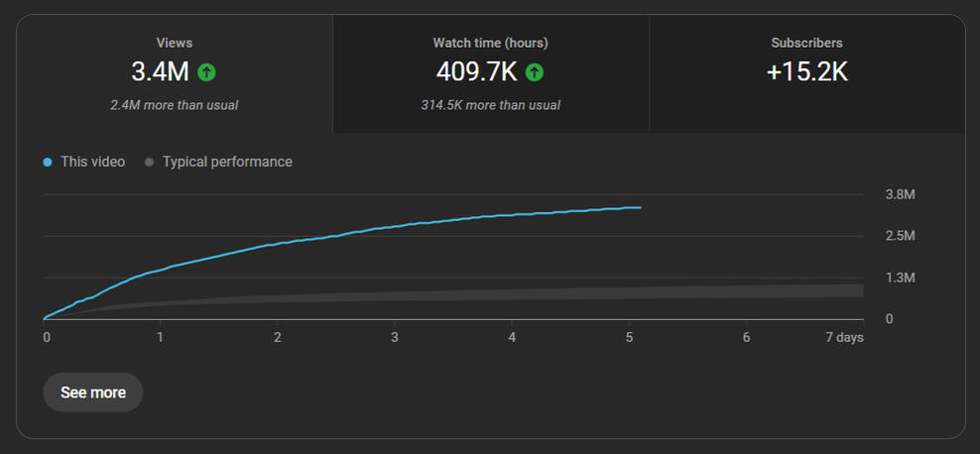Click the blue This video legend dot
The image size is (980, 454).
(x=48, y=163)
